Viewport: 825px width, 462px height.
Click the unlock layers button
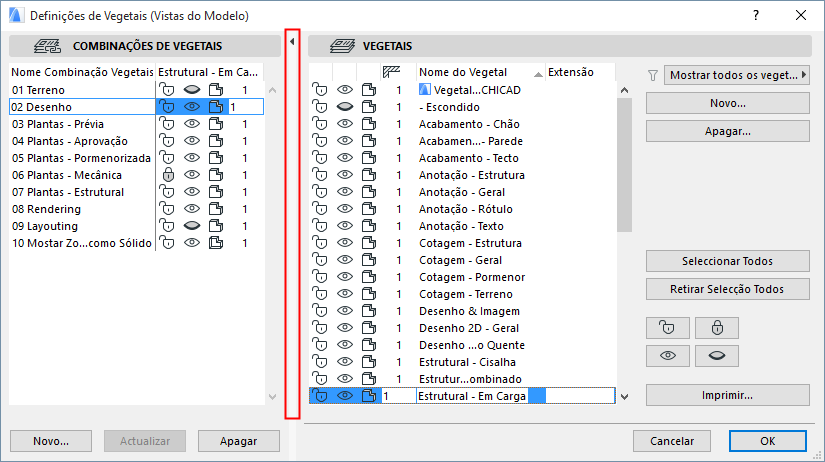pos(667,327)
